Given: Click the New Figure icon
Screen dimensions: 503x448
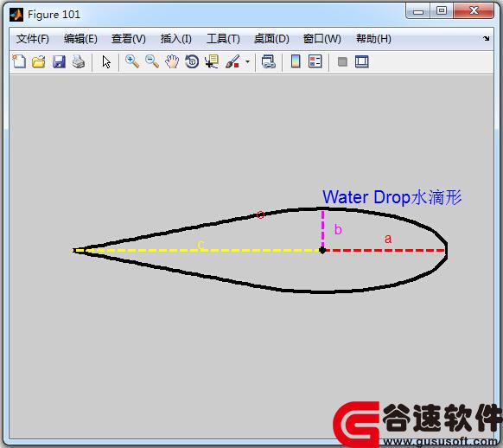Looking at the screenshot, I should coord(19,61).
